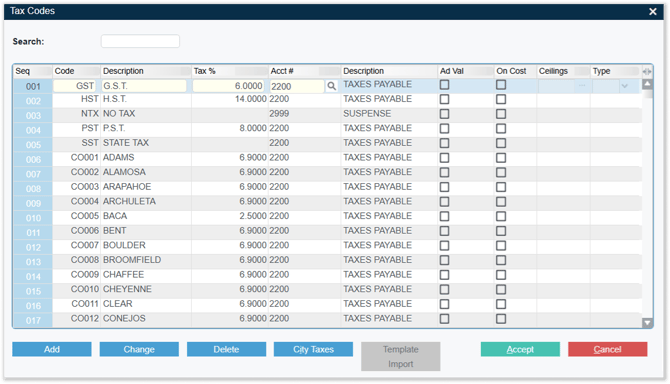Click the Ad Val column header
This screenshot has height=384, width=670.
(x=466, y=71)
